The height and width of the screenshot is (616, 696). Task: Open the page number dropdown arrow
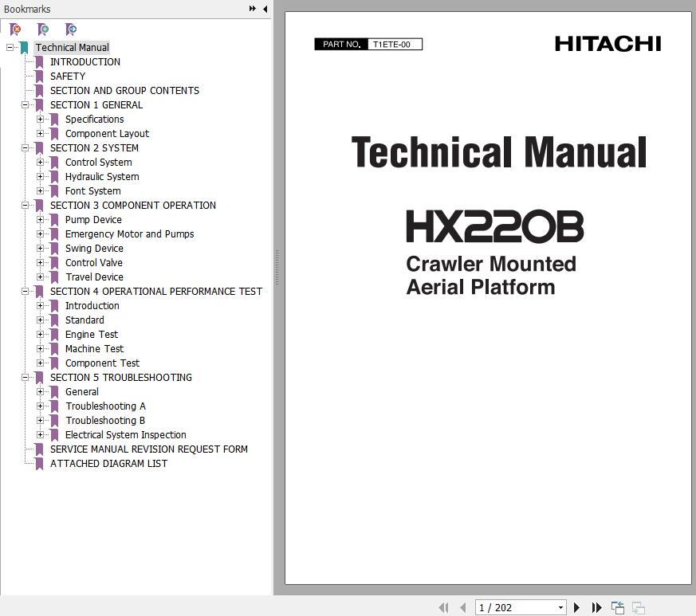point(560,607)
